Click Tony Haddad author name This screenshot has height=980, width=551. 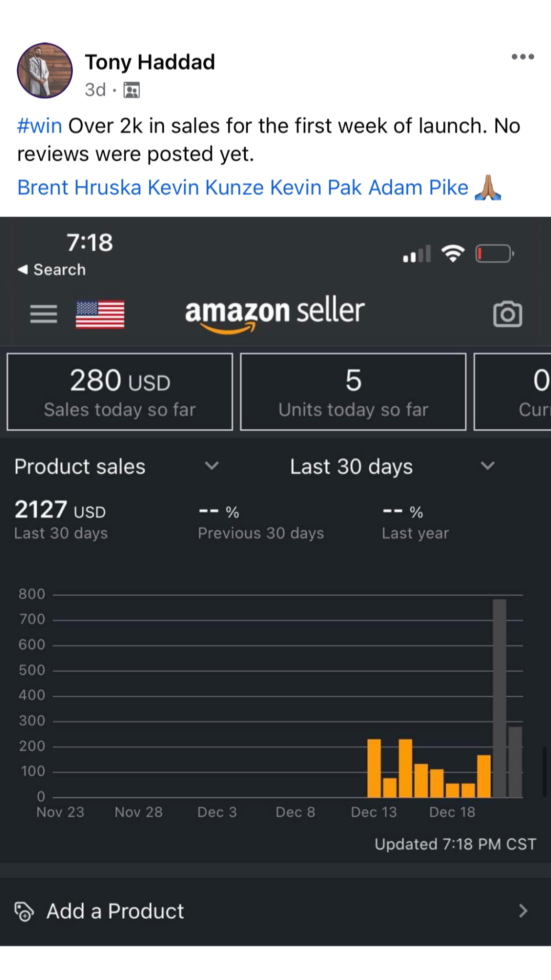(150, 62)
